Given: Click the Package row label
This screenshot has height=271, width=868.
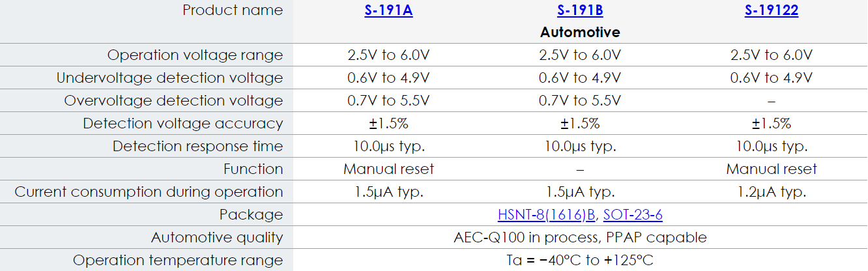Looking at the screenshot, I should (x=251, y=215).
